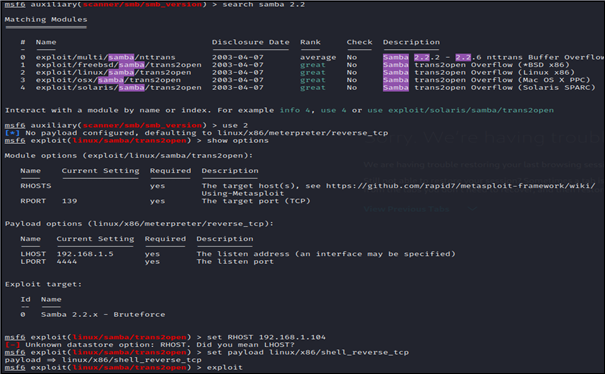
Task: Click the nttrans Buffer Overflow description
Action: tap(493, 57)
